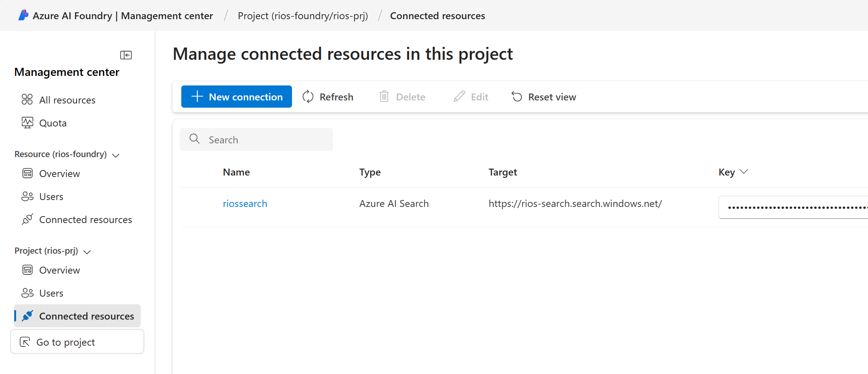Click the All resources grid icon
This screenshot has width=868, height=374.
[x=27, y=100]
